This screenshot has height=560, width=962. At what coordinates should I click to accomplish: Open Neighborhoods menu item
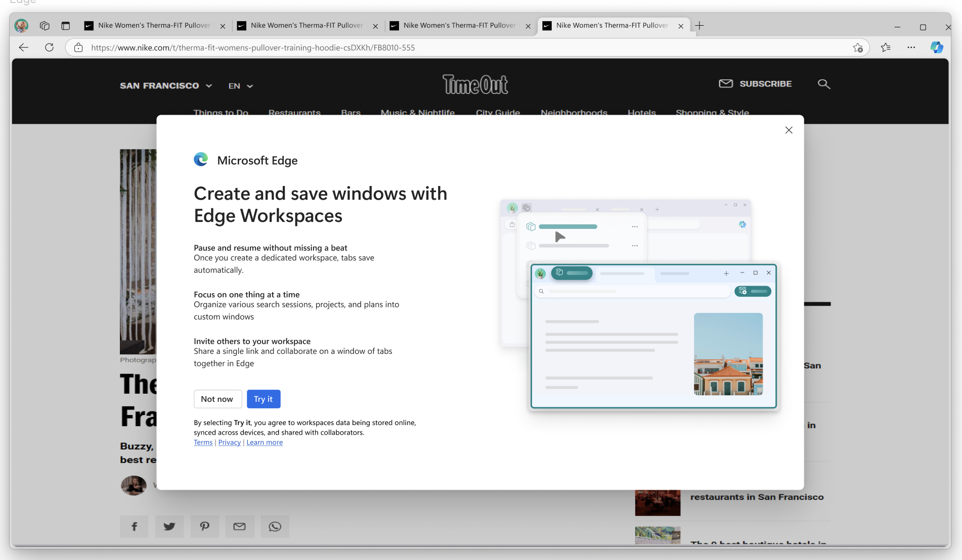pos(574,112)
